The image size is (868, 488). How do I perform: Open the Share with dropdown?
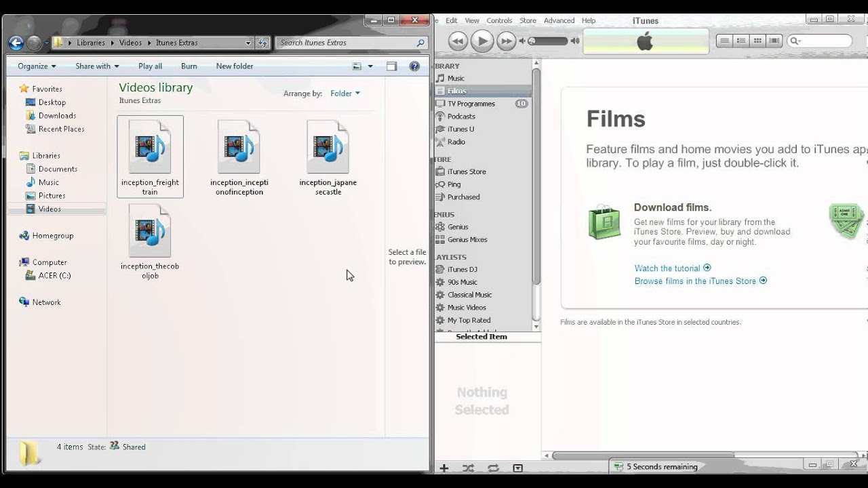(97, 66)
